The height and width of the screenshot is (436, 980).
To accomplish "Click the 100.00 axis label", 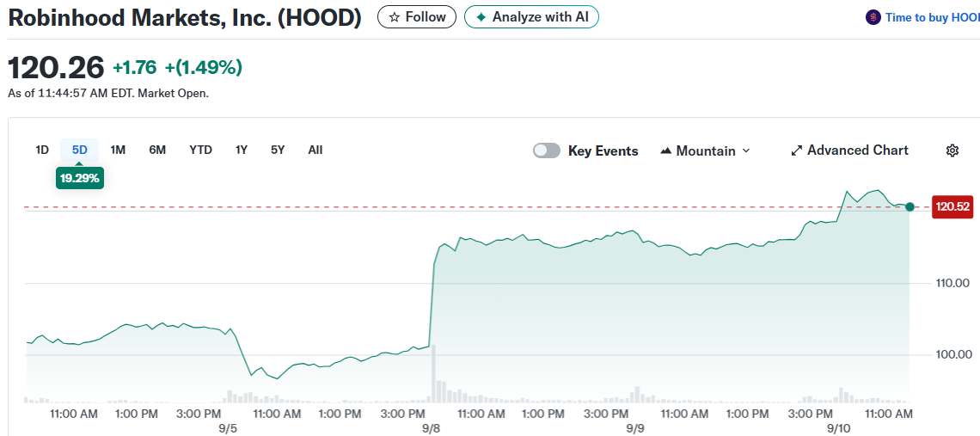I will [x=952, y=354].
